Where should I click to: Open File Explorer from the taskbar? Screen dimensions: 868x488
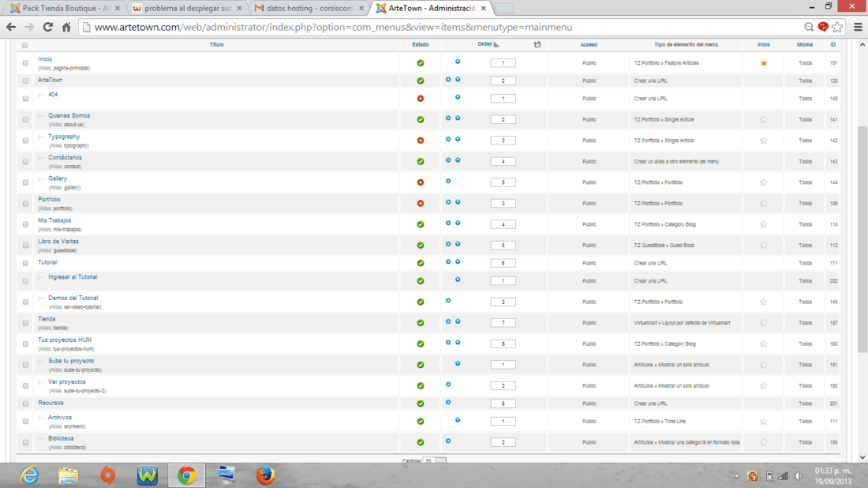tap(69, 475)
